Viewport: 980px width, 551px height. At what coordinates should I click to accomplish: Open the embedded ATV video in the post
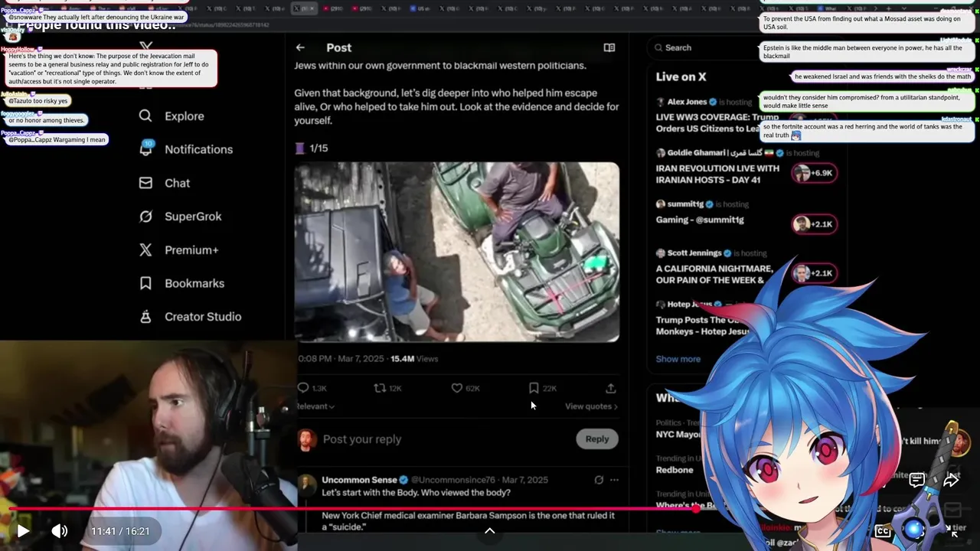coord(457,252)
